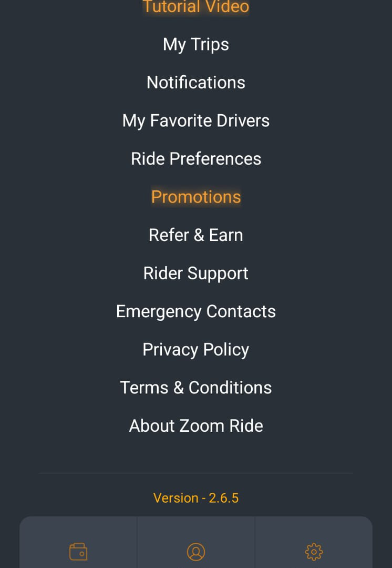Viewport: 392px width, 568px height.
Task: Contact Rider Support
Action: click(x=196, y=273)
